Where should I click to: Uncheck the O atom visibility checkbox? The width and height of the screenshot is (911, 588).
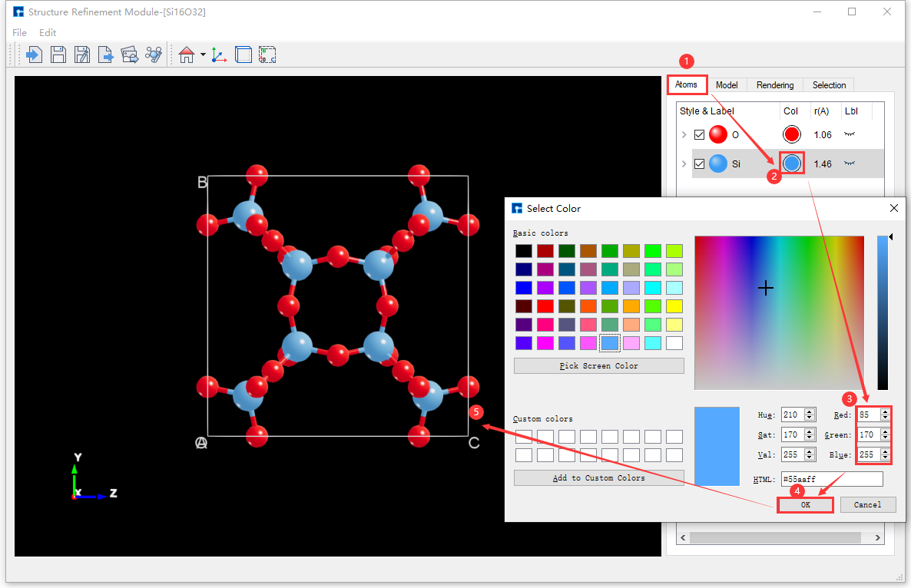[699, 134]
